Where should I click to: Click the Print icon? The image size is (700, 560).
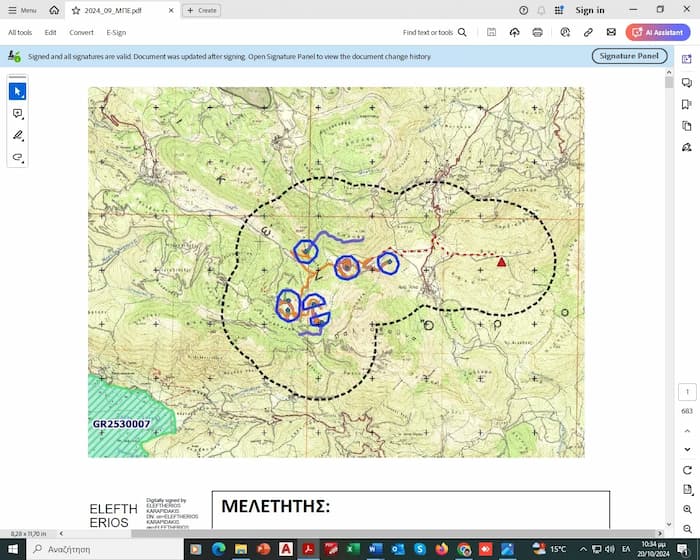pyautogui.click(x=538, y=32)
